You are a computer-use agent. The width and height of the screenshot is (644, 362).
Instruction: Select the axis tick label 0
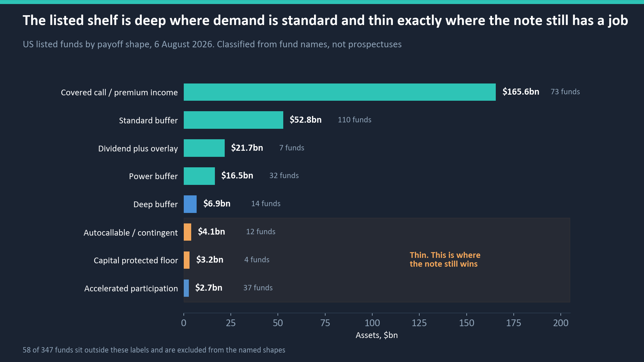[x=184, y=323]
